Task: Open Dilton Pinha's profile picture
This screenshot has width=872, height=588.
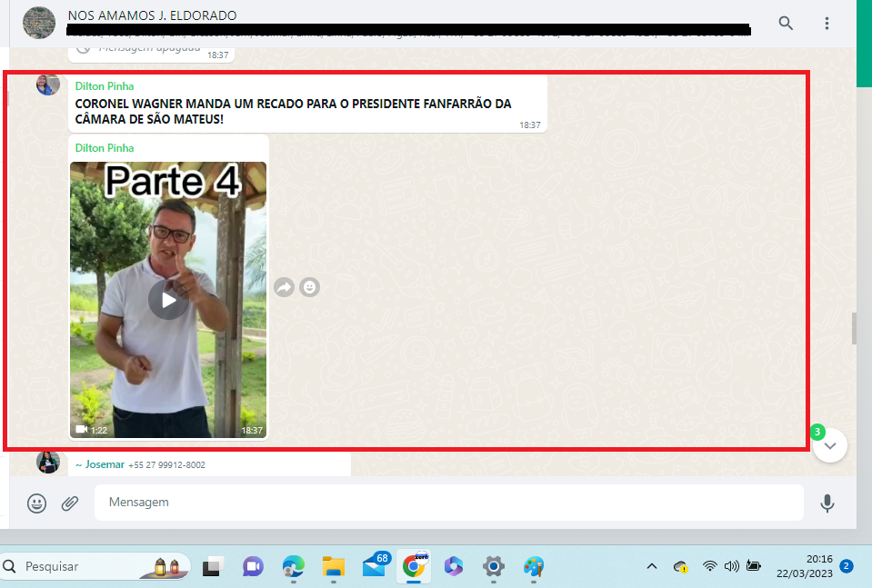Action: pyautogui.click(x=48, y=85)
